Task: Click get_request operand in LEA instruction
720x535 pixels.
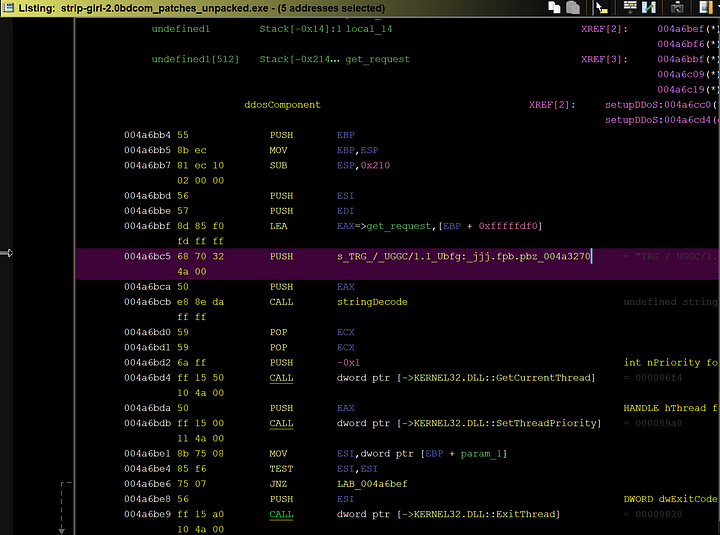Action: coord(399,226)
